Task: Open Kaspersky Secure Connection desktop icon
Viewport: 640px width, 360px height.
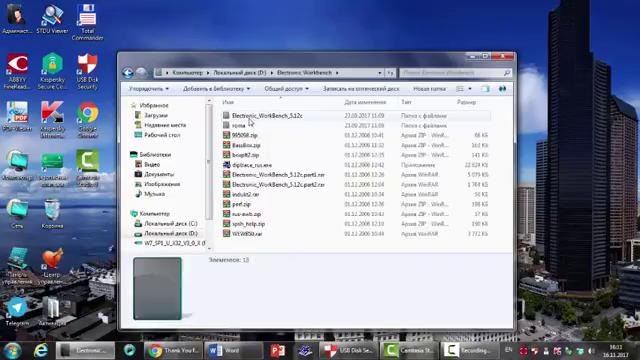Action: click(x=52, y=71)
